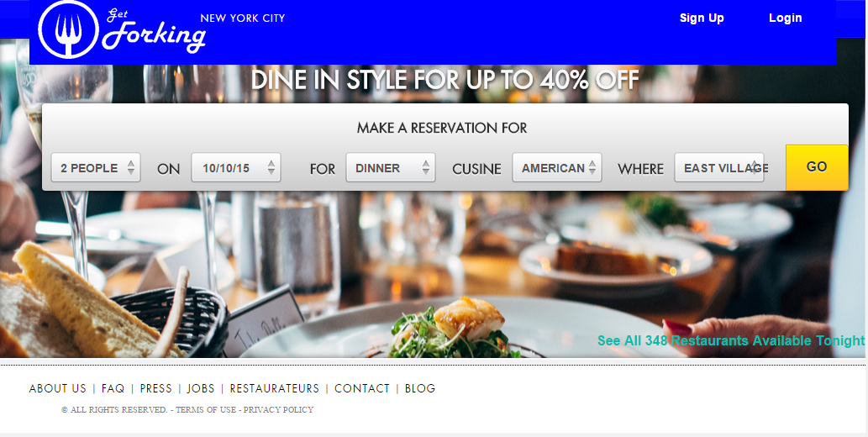
Task: Go to the Press page
Action: 155,388
